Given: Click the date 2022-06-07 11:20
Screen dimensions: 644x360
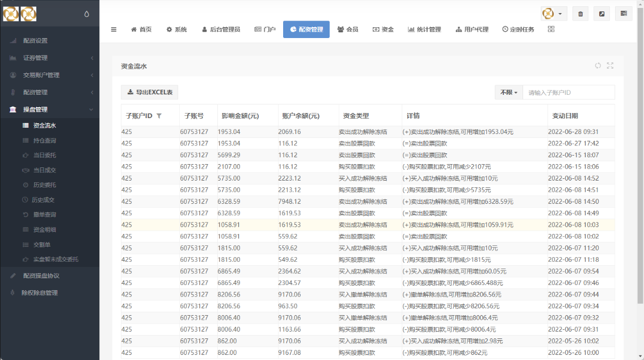Looking at the screenshot, I should [573, 248].
